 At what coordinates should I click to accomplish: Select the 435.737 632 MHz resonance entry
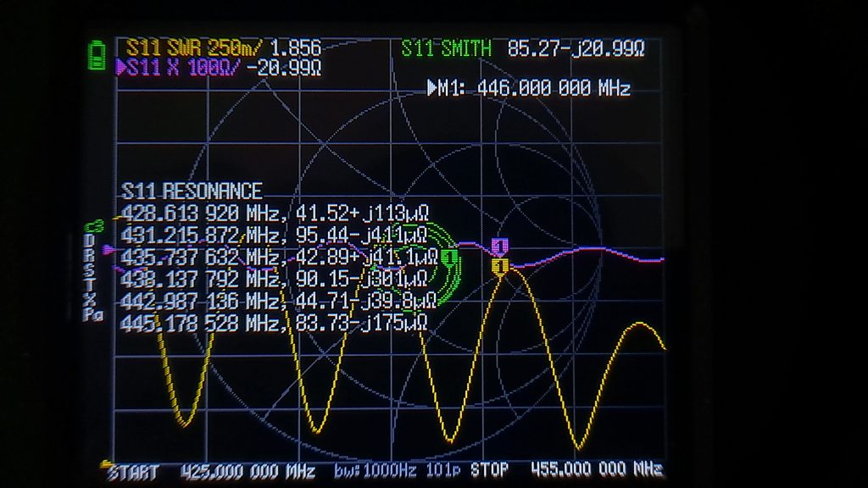click(277, 257)
